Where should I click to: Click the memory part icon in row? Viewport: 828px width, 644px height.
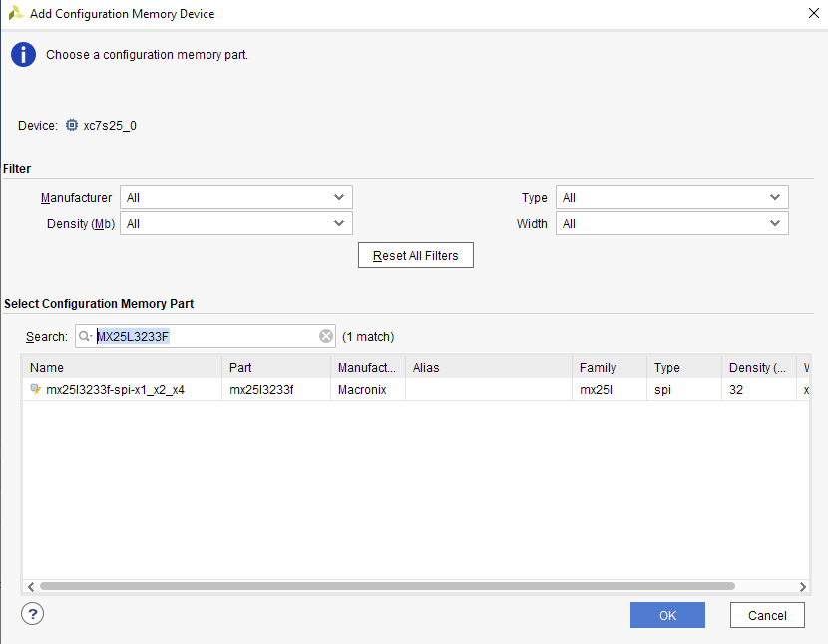click(x=36, y=390)
